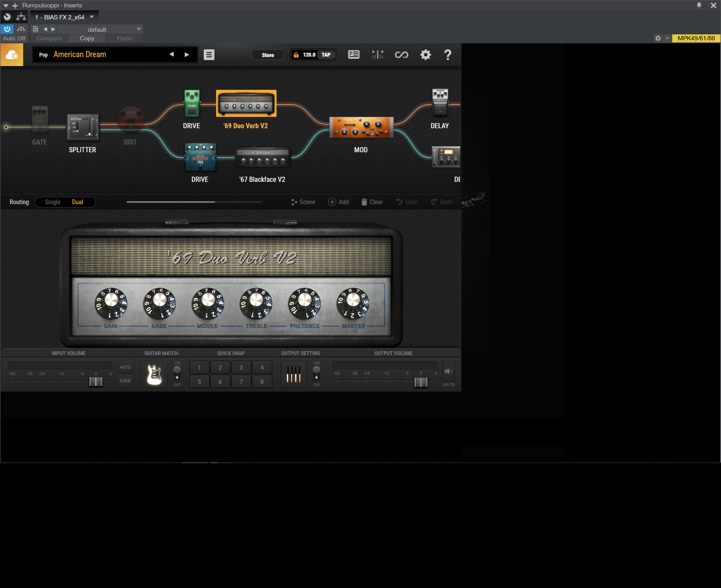Expand dropdown arrow beside options gear
Viewport: 721px width, 588px height.
pos(667,38)
